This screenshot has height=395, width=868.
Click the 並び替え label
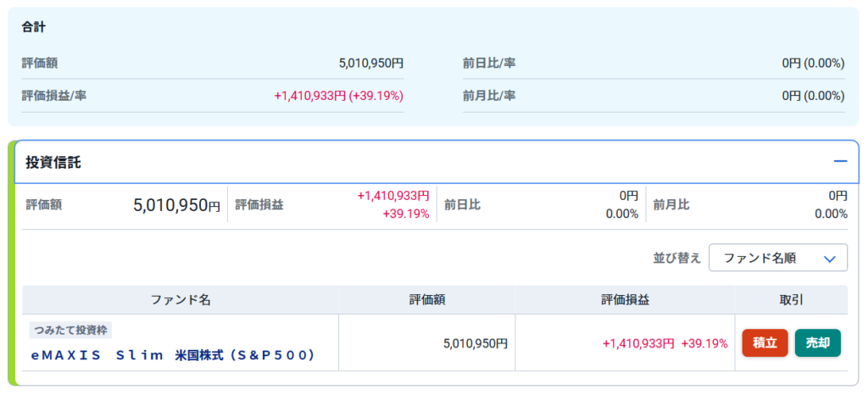[677, 259]
